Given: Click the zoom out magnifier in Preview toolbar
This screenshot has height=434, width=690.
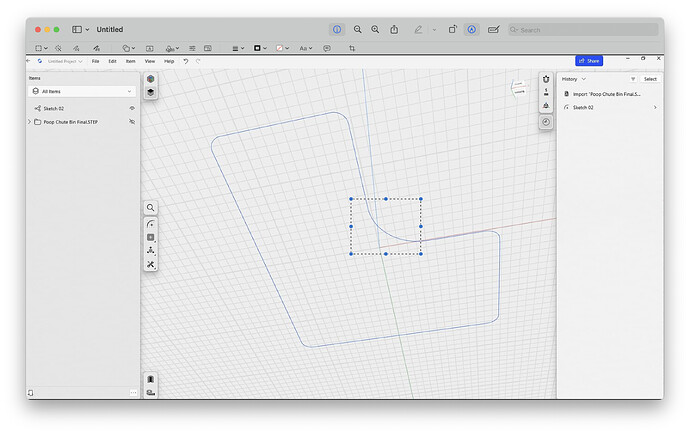Looking at the screenshot, I should tap(357, 29).
